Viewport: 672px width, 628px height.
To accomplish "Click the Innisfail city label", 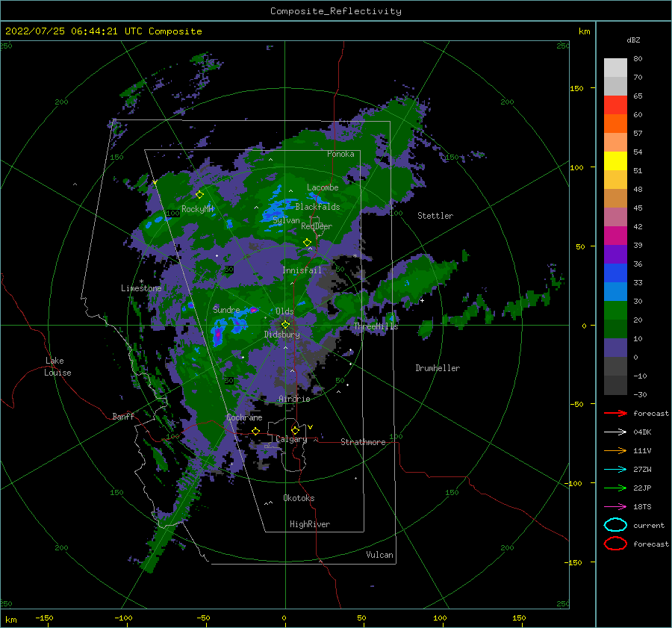I will pyautogui.click(x=302, y=270).
